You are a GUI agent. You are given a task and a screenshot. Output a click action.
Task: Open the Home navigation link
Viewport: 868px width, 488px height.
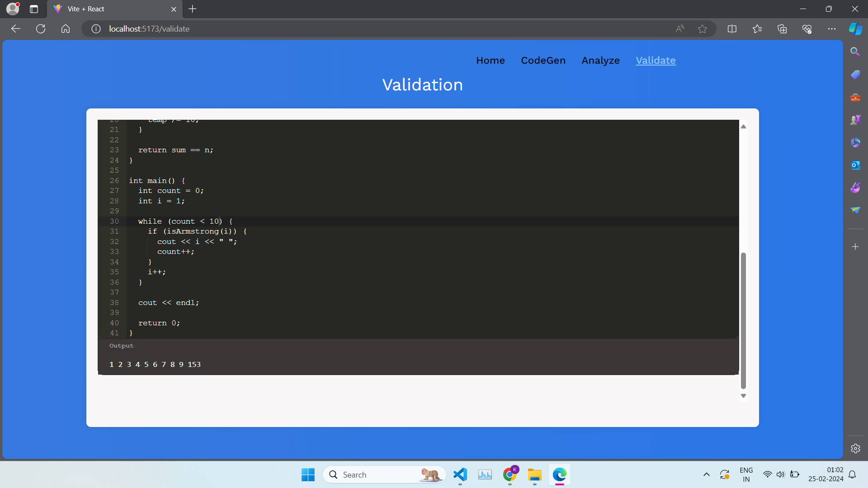[x=490, y=61]
